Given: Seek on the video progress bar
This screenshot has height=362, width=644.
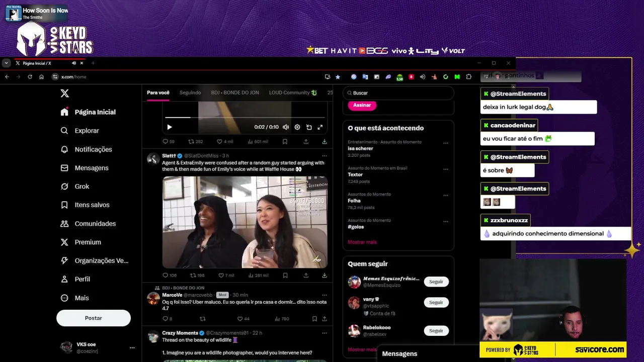Looking at the screenshot, I should 245,117.
